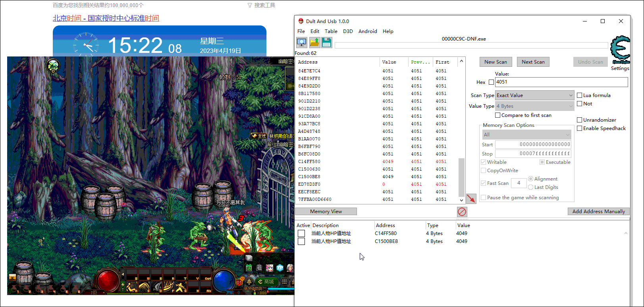Open the memory region All dropdown

click(x=527, y=135)
